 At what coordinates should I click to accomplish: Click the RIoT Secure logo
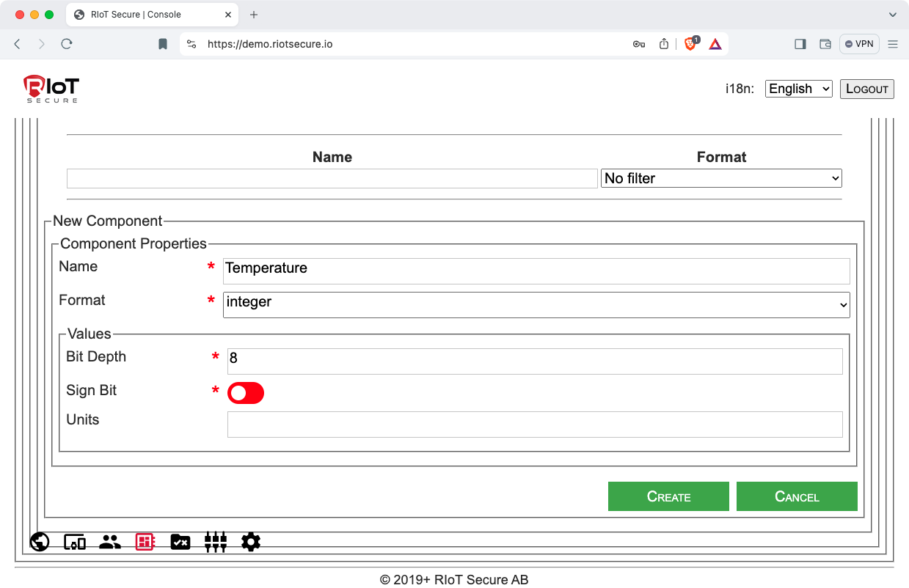tap(51, 89)
